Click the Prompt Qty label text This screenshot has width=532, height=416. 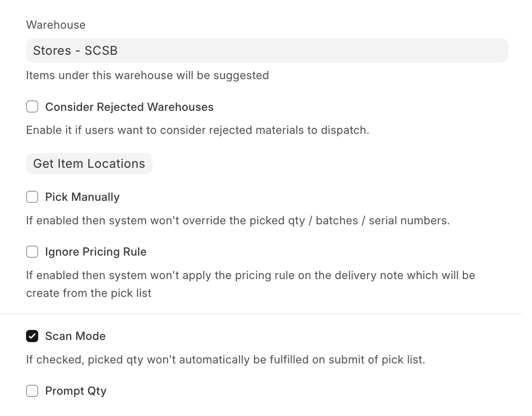click(x=76, y=391)
